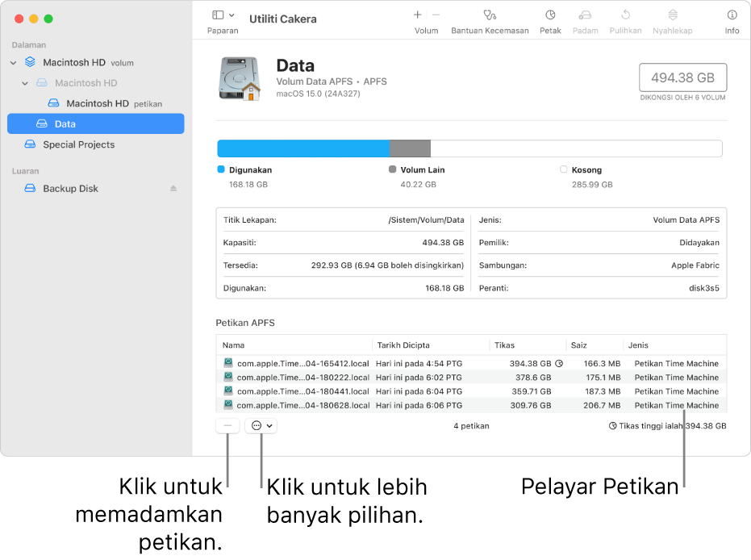The width and height of the screenshot is (751, 560).
Task: Sort snapshots by Jenis column
Action: tap(674, 345)
